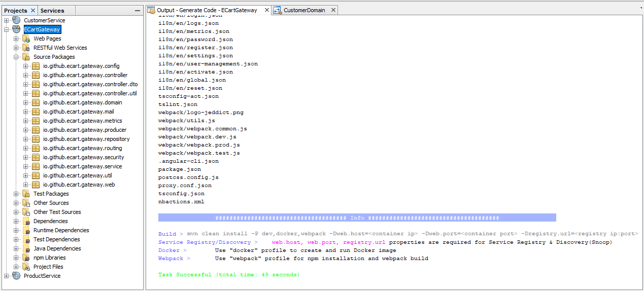Select the io.github.ecart.gateway.controller.util package
Screen dimensions: 644x291
(x=90, y=93)
